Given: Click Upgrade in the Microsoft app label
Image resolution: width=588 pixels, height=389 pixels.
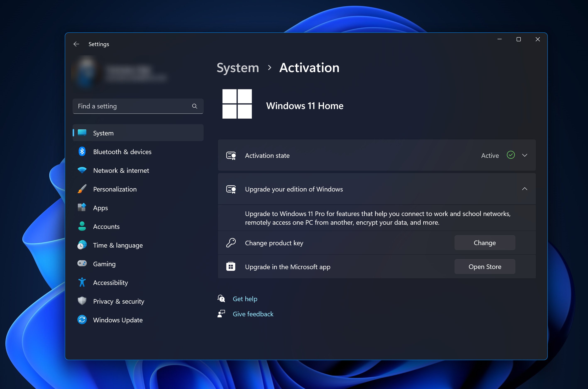Looking at the screenshot, I should pyautogui.click(x=287, y=267).
